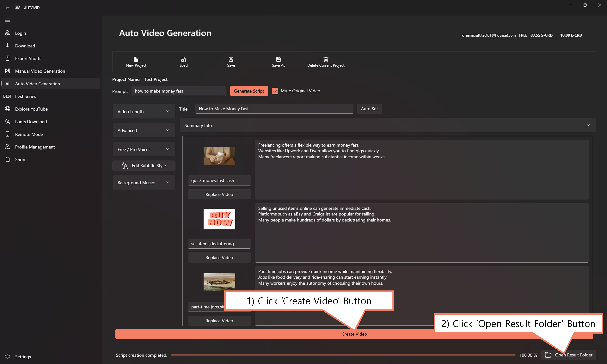Click the Save As icon
Image resolution: width=607 pixels, height=364 pixels.
[278, 62]
